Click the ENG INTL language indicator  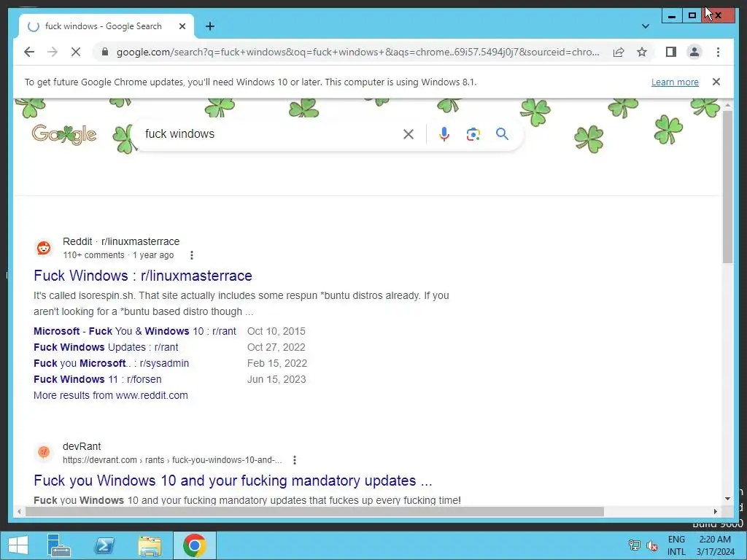(676, 545)
